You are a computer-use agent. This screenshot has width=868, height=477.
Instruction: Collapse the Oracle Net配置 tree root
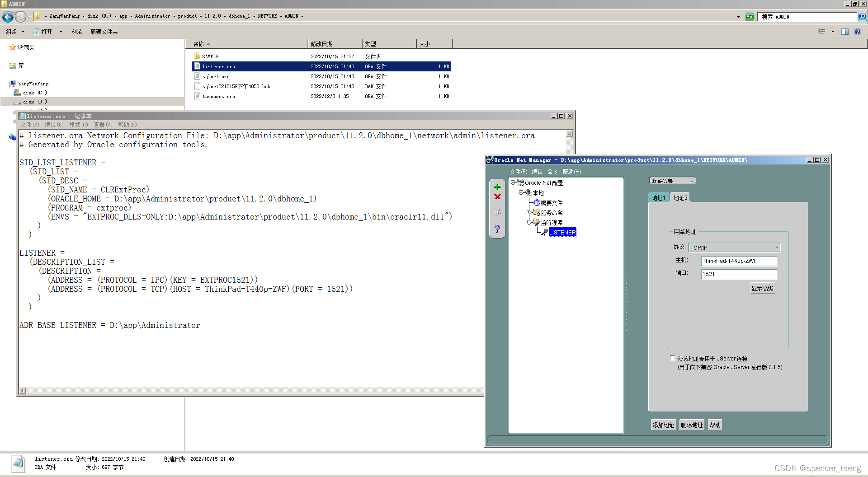coord(513,182)
